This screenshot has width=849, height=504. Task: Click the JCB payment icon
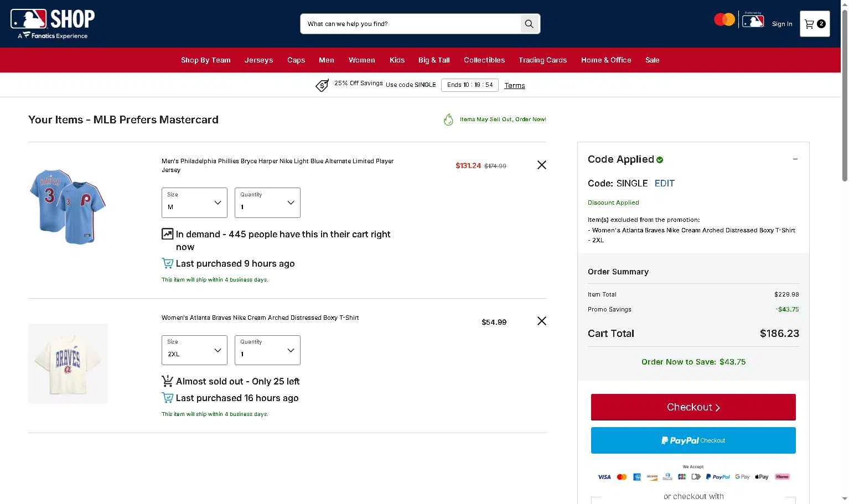tap(682, 477)
